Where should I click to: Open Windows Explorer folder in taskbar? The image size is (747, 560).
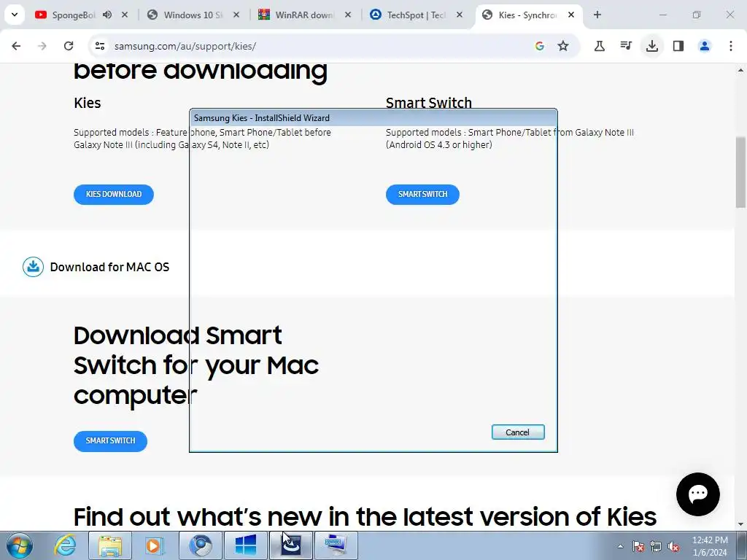tap(110, 545)
